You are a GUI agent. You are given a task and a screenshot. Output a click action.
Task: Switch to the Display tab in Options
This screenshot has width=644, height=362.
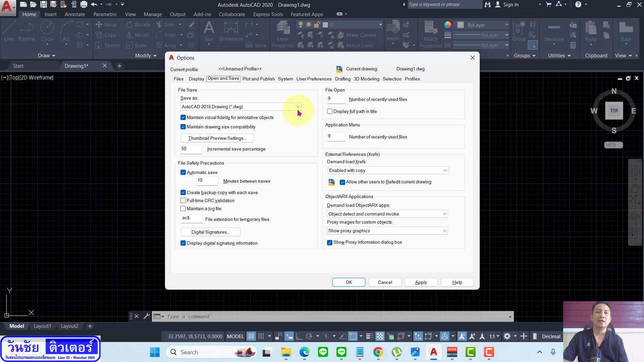pos(197,79)
